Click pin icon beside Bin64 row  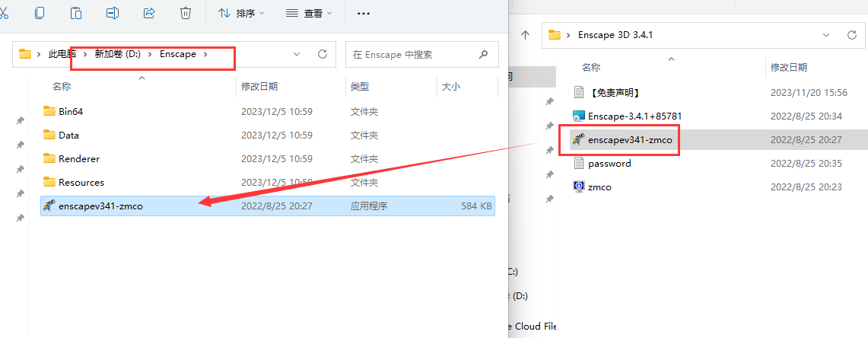tap(19, 120)
